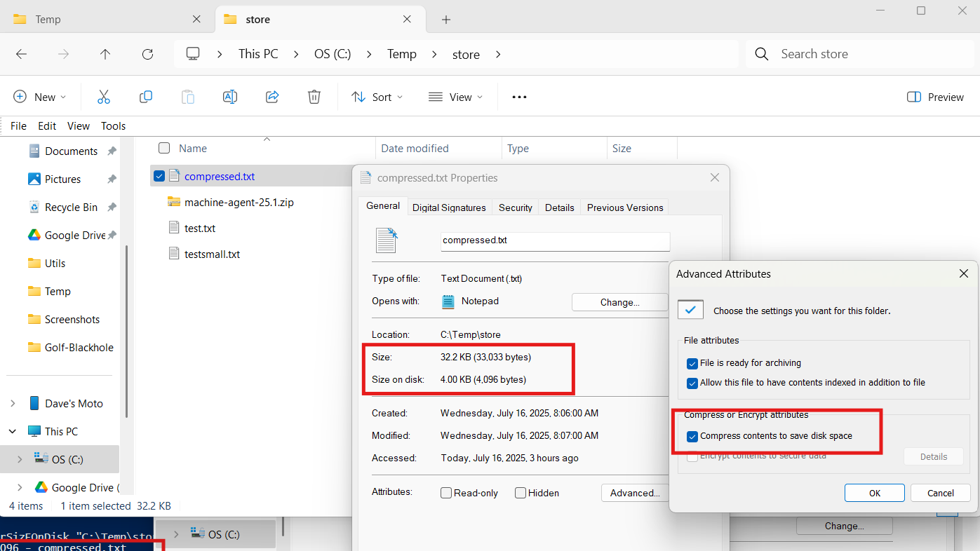
Task: Select the machine-agent-25.1.zip file
Action: coord(239,203)
